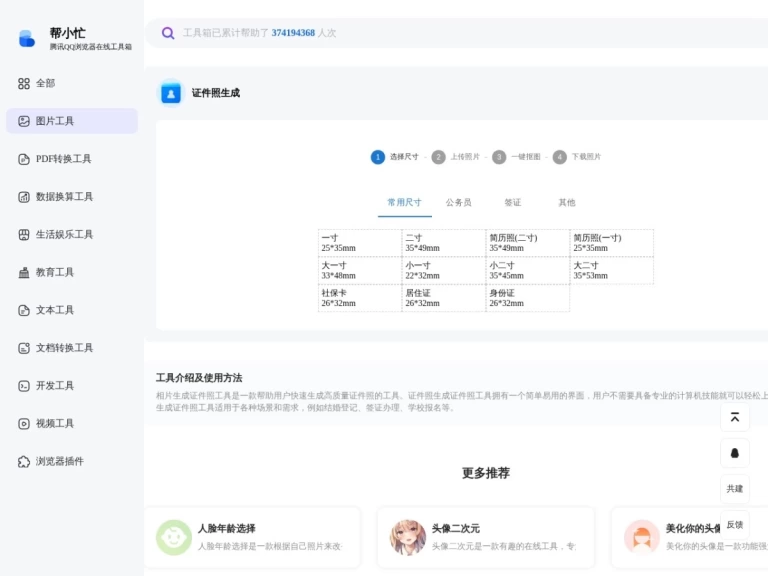Open the 人脸年龄选择 recommendation title
768x576 pixels.
(x=227, y=528)
